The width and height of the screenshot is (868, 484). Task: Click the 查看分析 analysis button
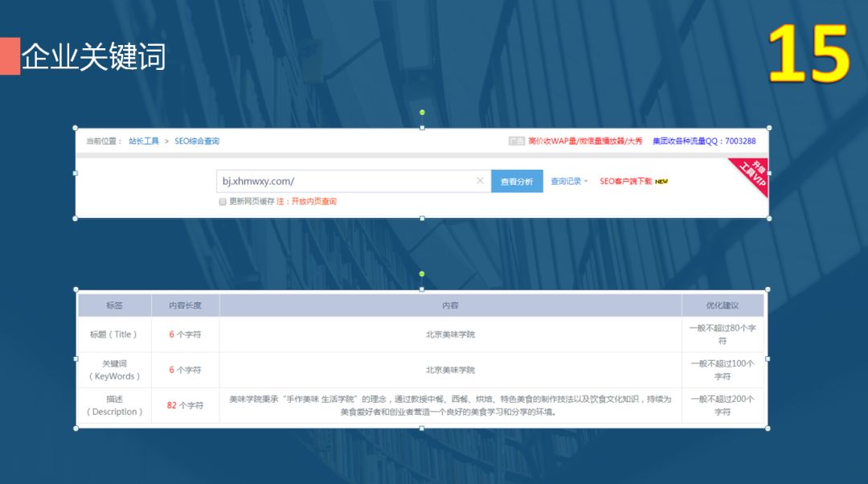pyautogui.click(x=517, y=181)
